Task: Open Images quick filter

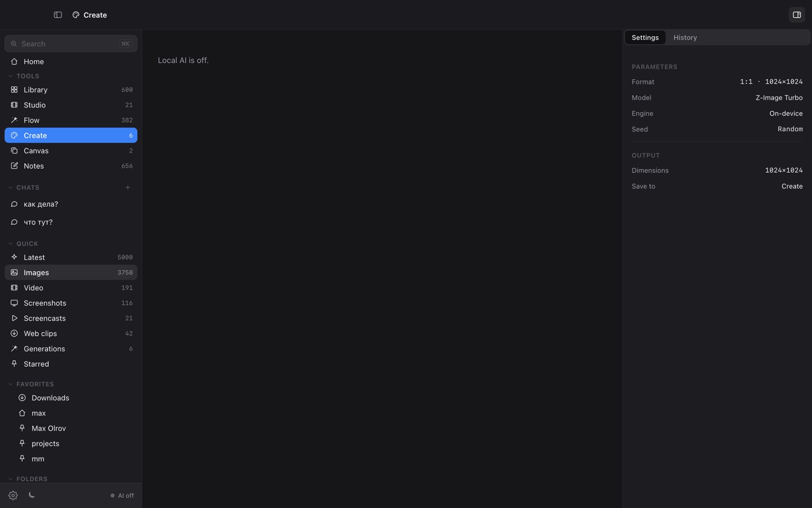Action: click(x=71, y=272)
